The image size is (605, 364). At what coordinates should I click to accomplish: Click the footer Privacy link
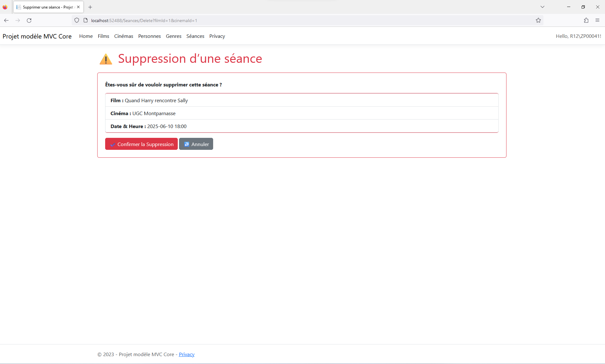[x=187, y=355]
